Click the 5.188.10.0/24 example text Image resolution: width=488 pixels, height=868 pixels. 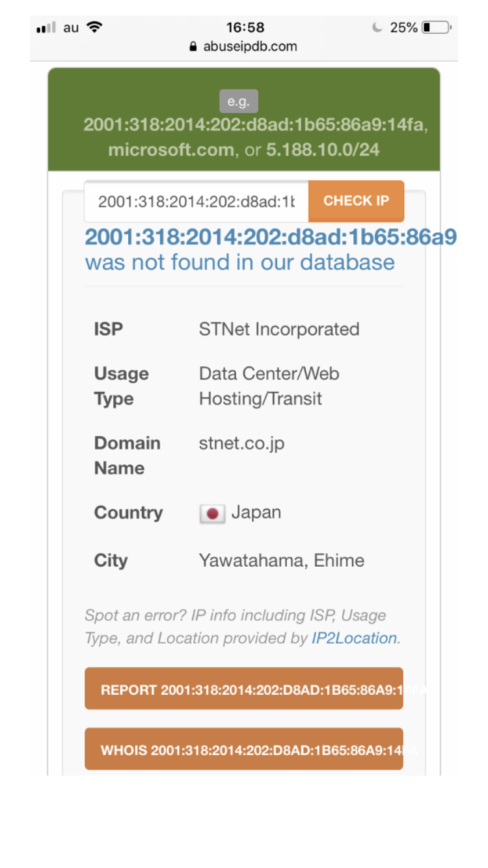click(323, 150)
